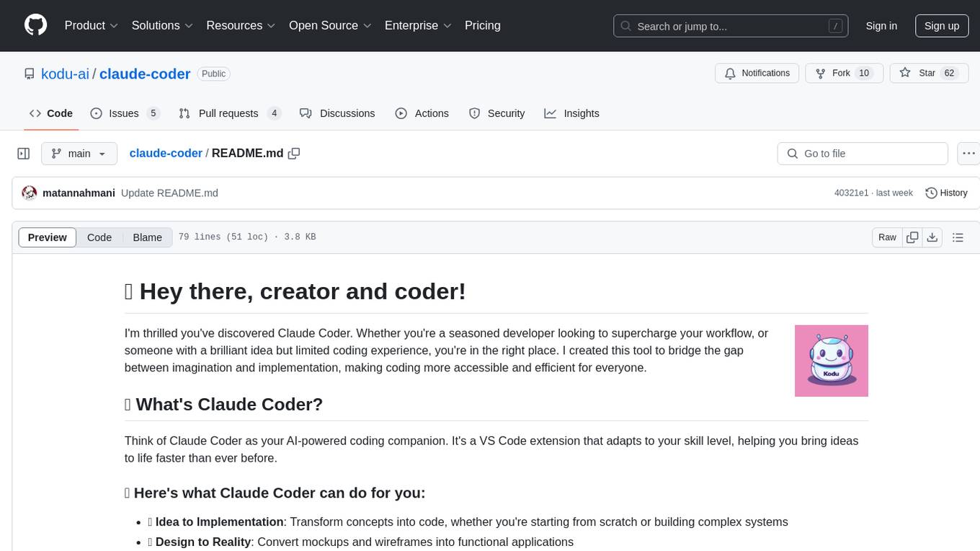The width and height of the screenshot is (980, 551).
Task: Click the Kodu robot image
Action: click(832, 361)
